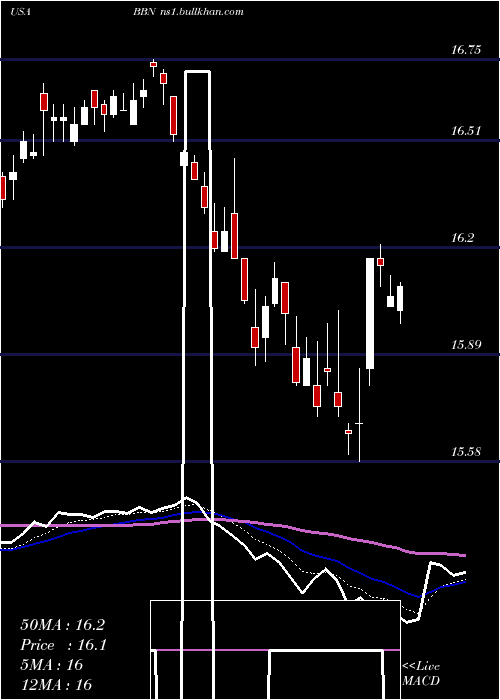This screenshot has width=500, height=700.
Task: Click the 16.51 price level label
Action: pyautogui.click(x=466, y=131)
